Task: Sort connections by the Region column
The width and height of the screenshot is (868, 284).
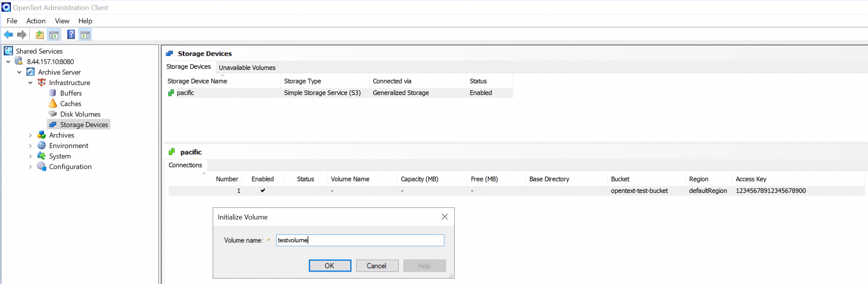Action: 709,179
